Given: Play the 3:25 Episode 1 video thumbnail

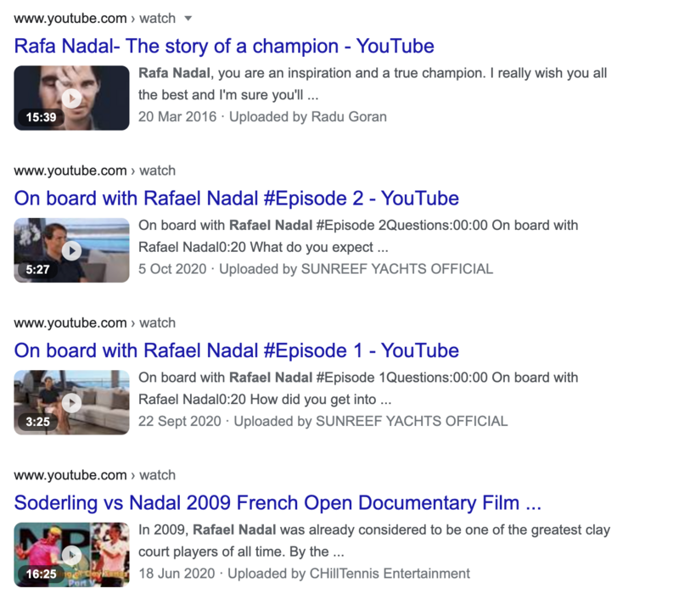Looking at the screenshot, I should click(71, 402).
